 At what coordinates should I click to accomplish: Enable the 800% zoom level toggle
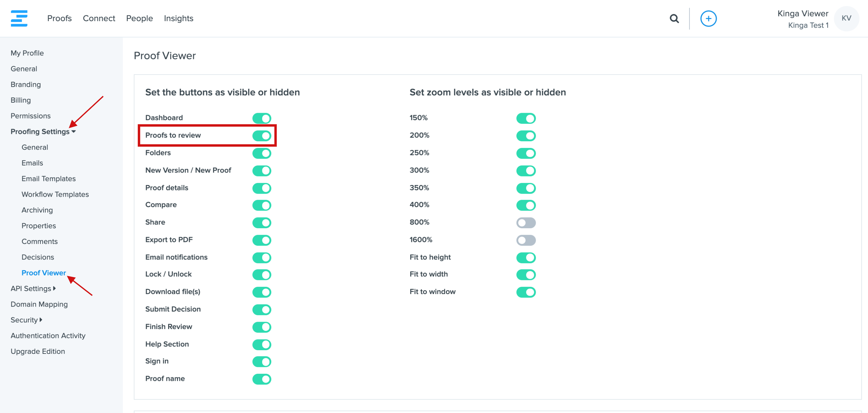526,222
